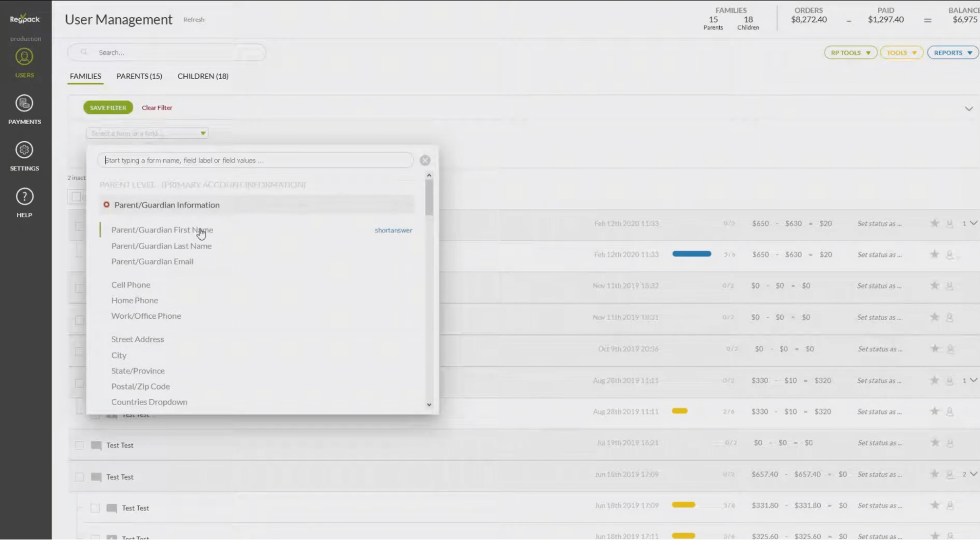The width and height of the screenshot is (980, 540).
Task: Star the first family row
Action: (934, 223)
